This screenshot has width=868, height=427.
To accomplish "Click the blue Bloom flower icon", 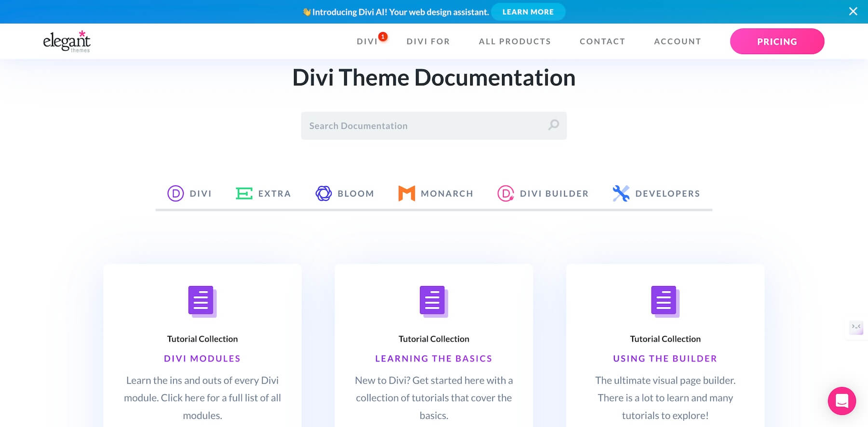I will coord(324,193).
